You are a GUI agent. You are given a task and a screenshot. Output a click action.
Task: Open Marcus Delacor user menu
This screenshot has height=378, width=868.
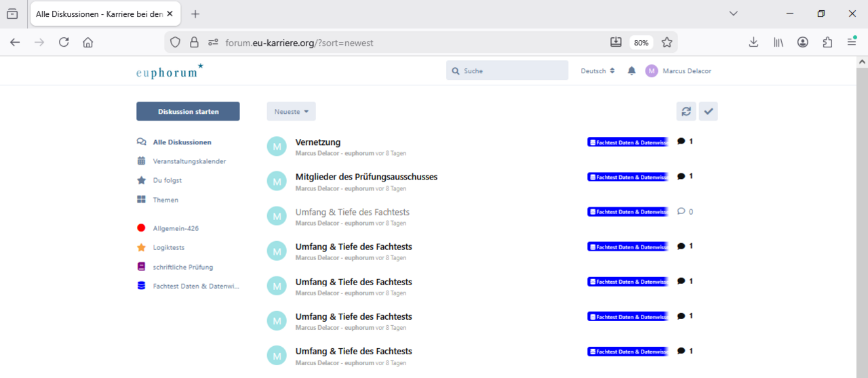pos(679,71)
